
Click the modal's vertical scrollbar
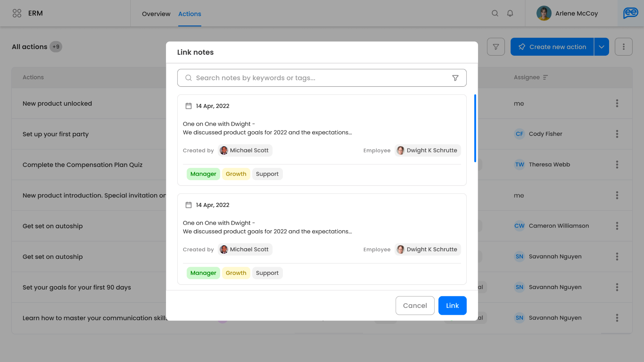click(475, 128)
